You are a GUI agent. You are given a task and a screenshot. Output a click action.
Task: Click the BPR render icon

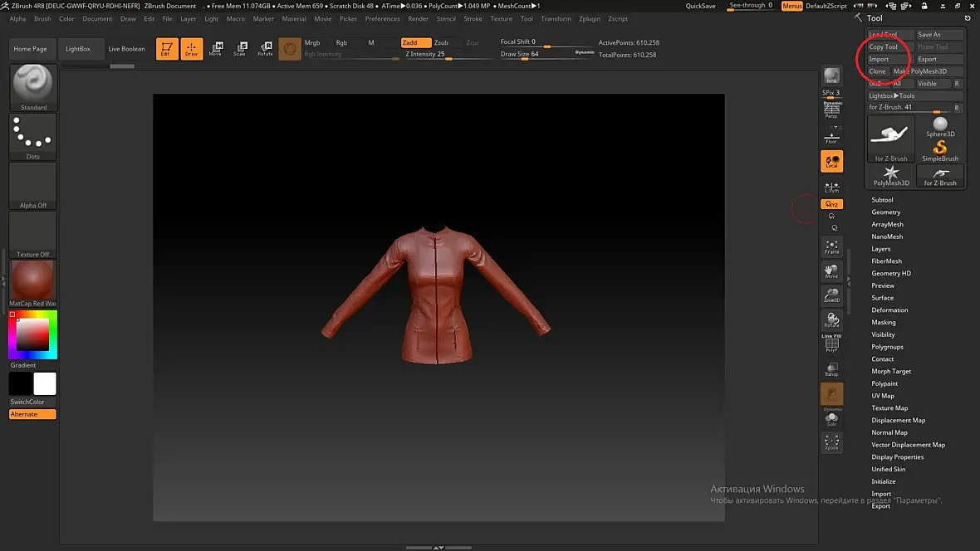pyautogui.click(x=831, y=77)
